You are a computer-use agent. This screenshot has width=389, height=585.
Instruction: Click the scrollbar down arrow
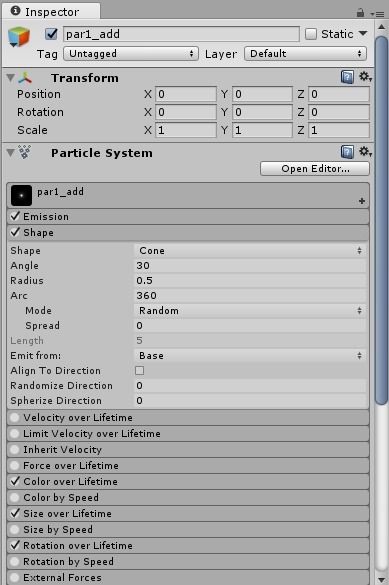[381, 579]
